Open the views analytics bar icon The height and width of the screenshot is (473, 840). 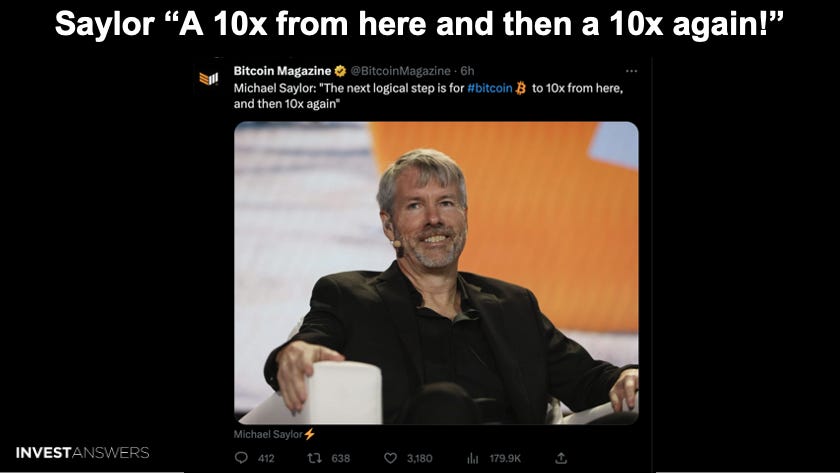pyautogui.click(x=472, y=459)
